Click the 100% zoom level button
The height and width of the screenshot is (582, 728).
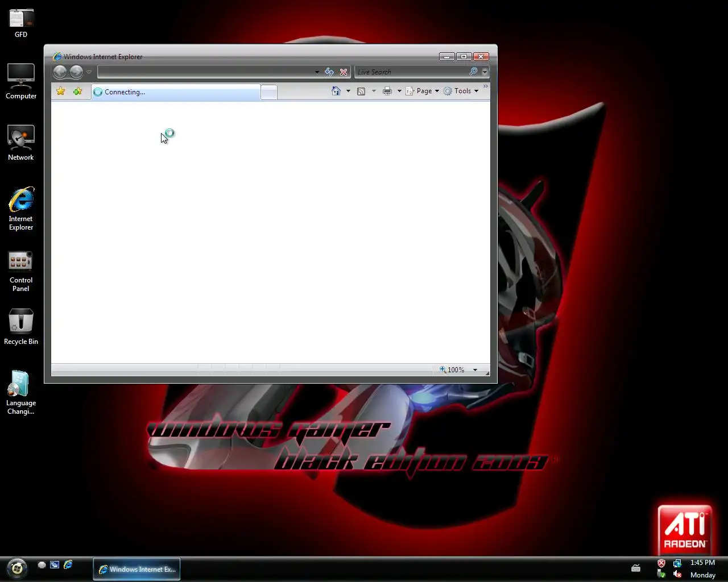452,369
